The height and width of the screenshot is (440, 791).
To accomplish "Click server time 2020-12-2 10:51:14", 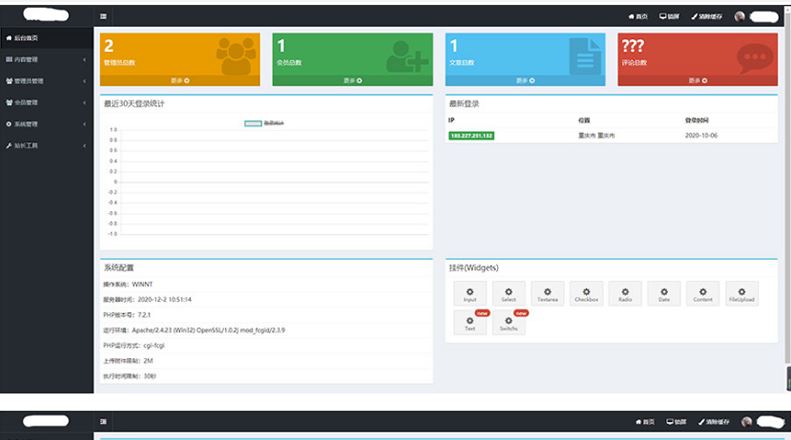I will click(x=164, y=300).
